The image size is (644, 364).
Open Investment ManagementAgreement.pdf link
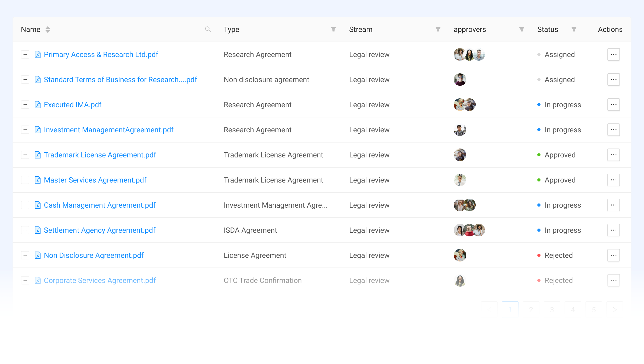[x=109, y=130]
